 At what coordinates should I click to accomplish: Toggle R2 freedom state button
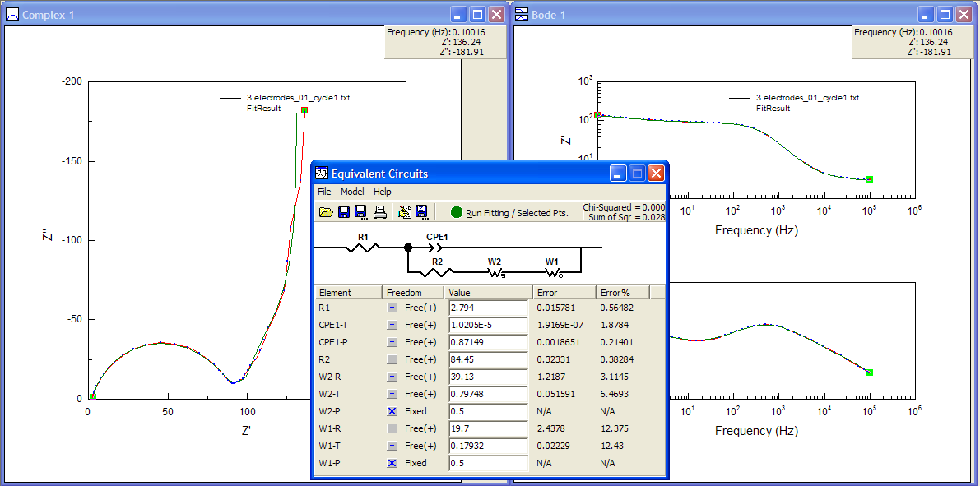pyautogui.click(x=392, y=360)
